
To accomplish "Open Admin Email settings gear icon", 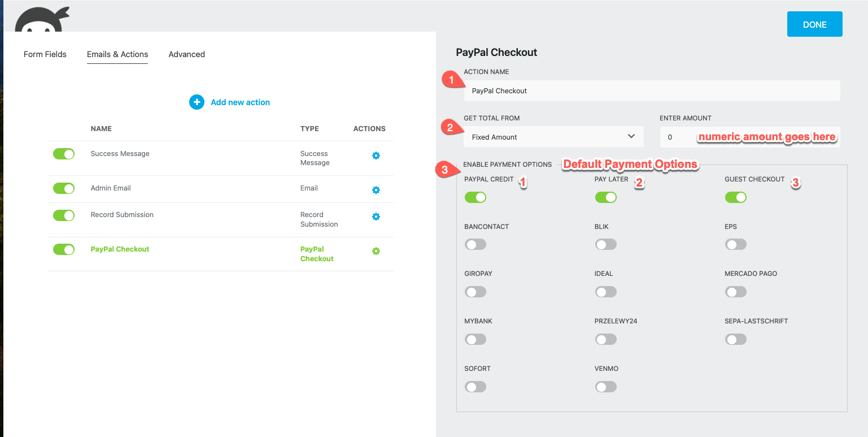I will coord(376,191).
